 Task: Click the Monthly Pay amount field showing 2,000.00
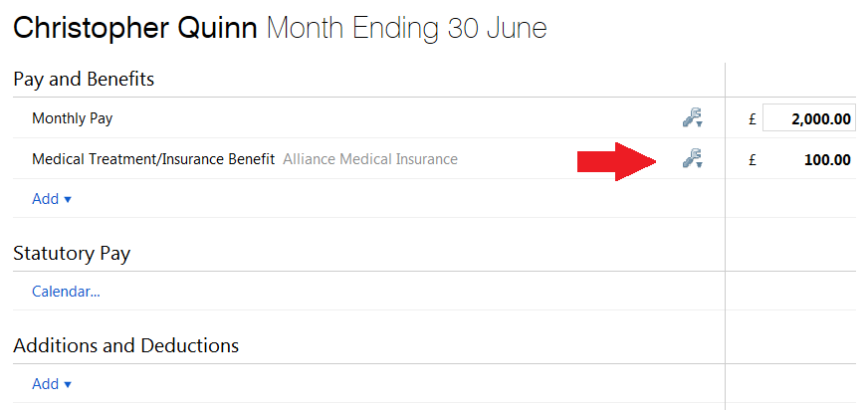click(x=808, y=118)
